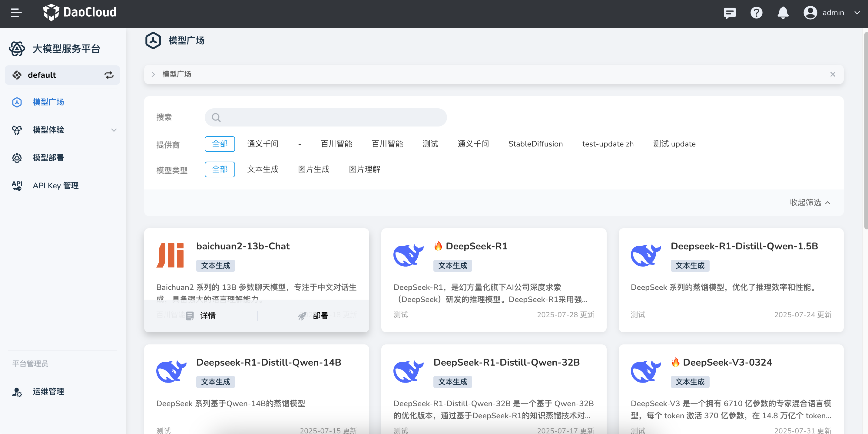This screenshot has width=868, height=434.
Task: Open the admin user dropdown
Action: 832,13
